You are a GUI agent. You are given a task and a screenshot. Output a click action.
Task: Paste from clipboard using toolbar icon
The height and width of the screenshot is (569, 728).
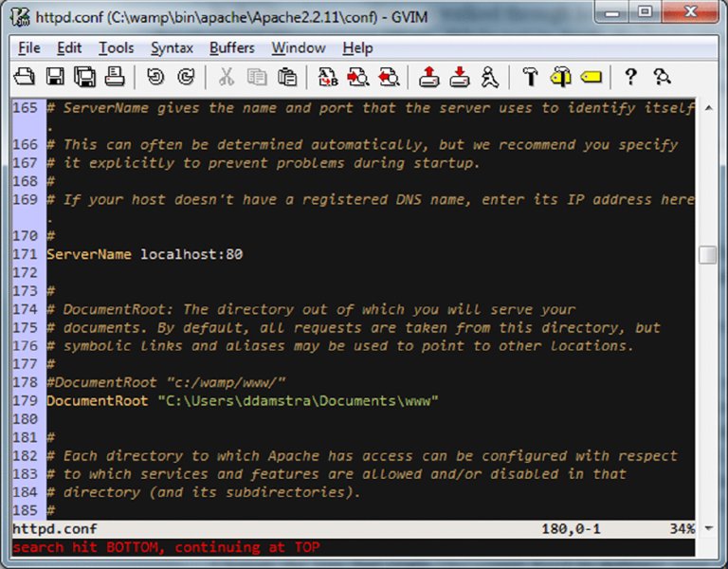[x=287, y=77]
